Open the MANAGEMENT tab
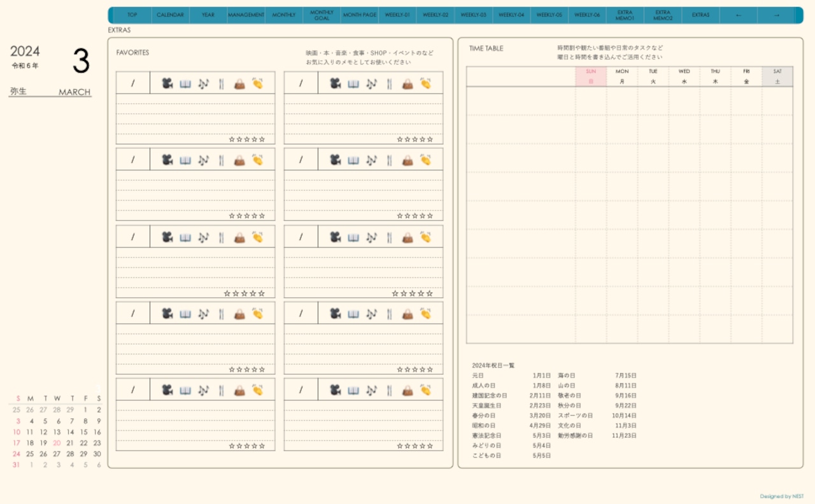The image size is (815, 504). 246,15
